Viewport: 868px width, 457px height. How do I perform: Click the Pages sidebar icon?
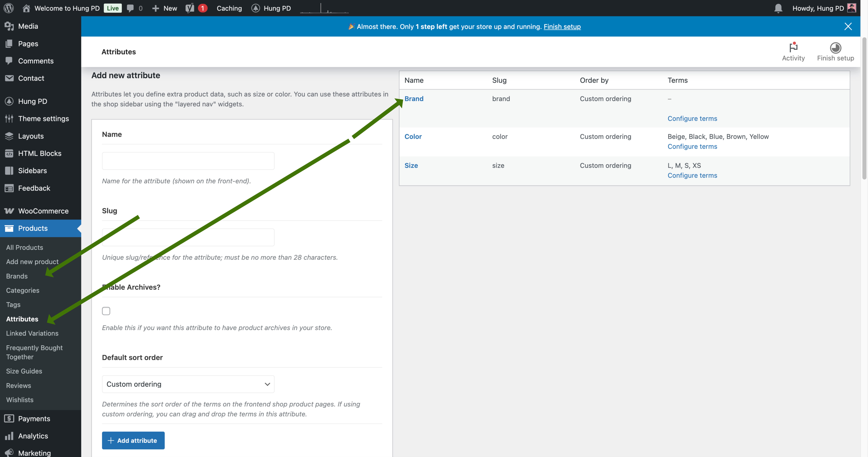tap(9, 43)
